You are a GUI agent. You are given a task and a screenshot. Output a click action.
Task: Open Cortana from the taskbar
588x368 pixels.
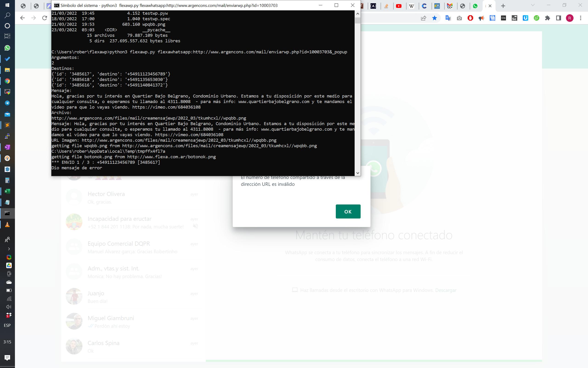point(7,26)
